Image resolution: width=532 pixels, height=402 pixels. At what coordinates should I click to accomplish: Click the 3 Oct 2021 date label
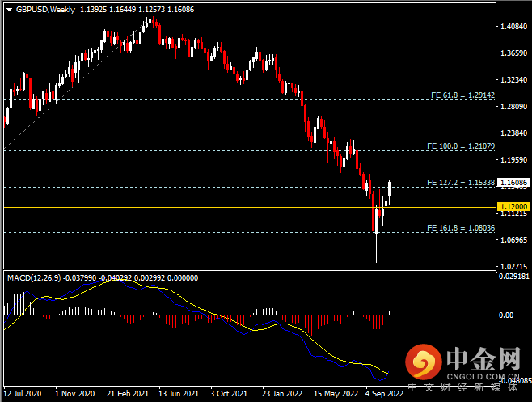tap(229, 394)
